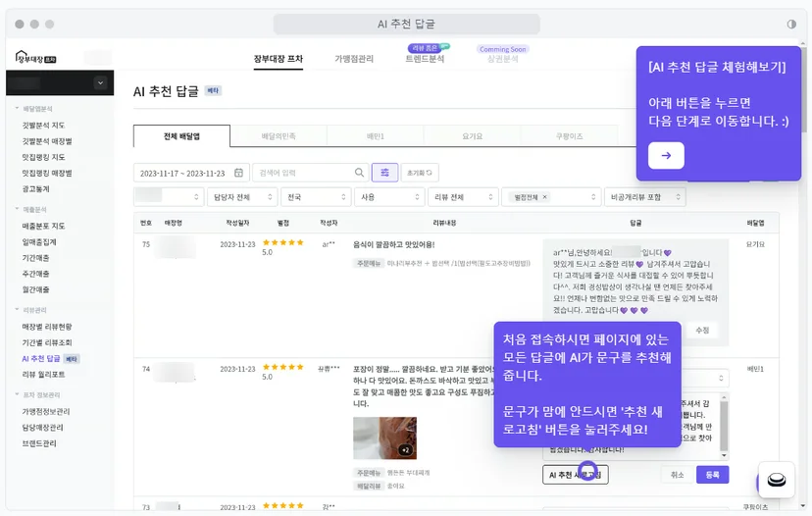Click the white arrow next-step button
812x516 pixels.
coord(666,155)
